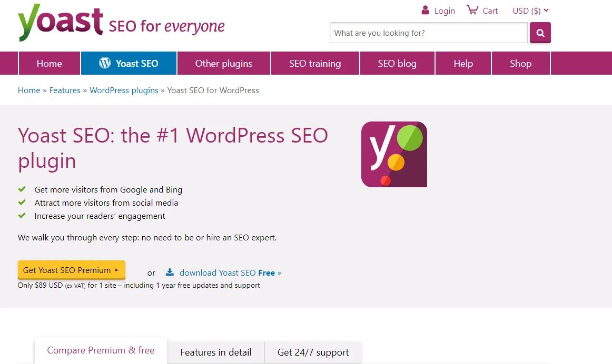
Task: Click the green checkmark beside 'Increase your readers'
Action: tap(22, 216)
